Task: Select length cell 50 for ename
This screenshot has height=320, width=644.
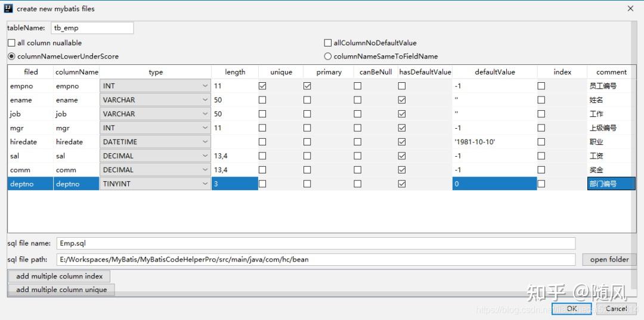Action: coord(235,100)
